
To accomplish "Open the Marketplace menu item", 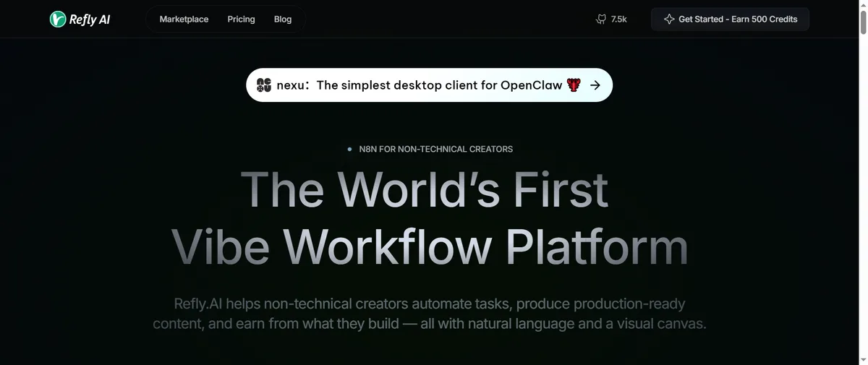I will 184,20.
